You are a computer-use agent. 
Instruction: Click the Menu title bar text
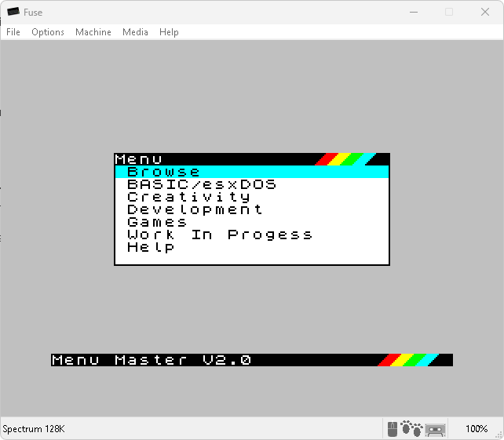point(139,159)
